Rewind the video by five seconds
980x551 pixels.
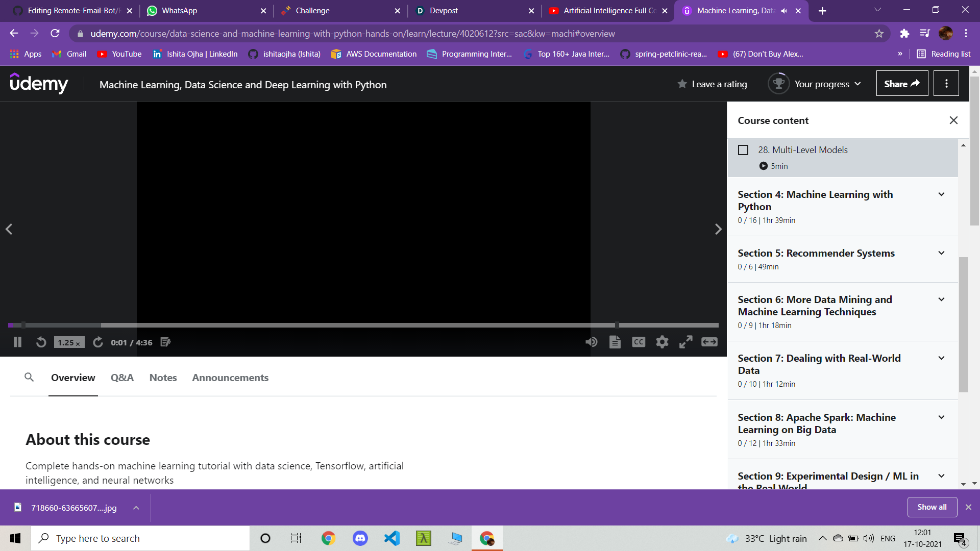41,342
